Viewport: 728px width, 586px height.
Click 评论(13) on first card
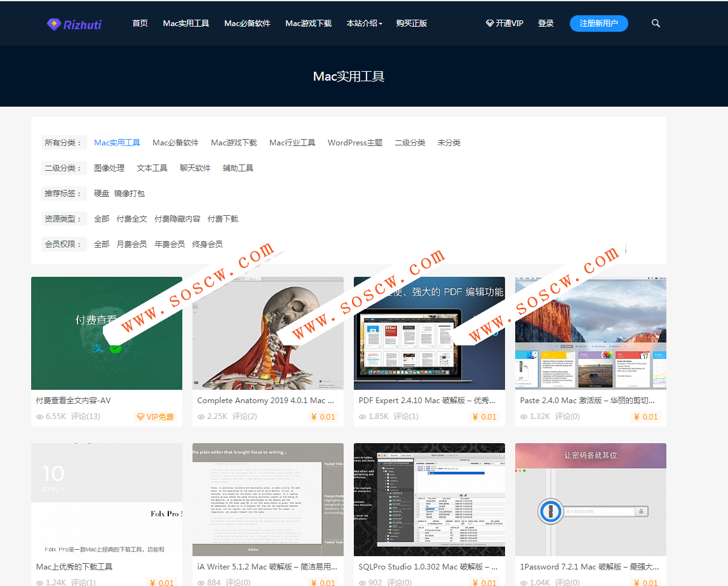point(85,416)
